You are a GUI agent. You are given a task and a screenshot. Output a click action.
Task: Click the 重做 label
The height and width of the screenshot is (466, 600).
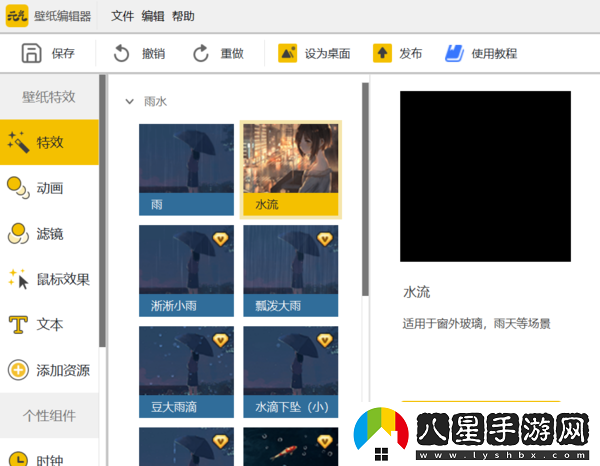(232, 53)
